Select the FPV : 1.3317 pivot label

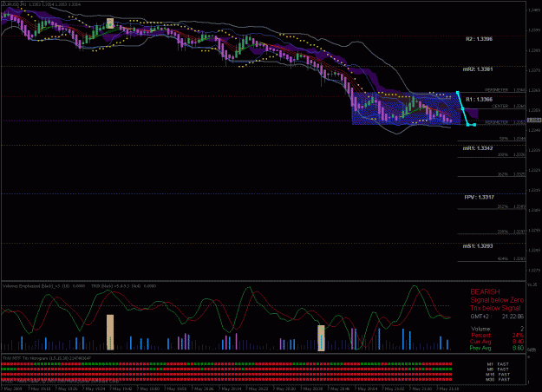479,198
